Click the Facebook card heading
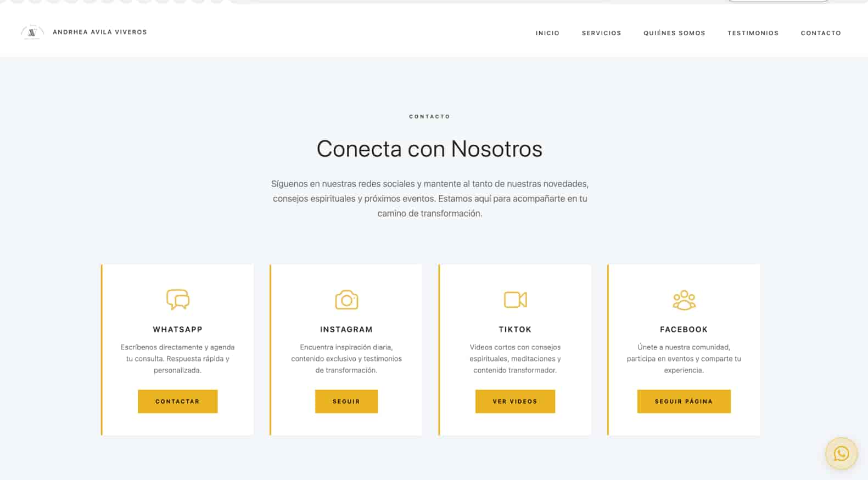 click(684, 329)
